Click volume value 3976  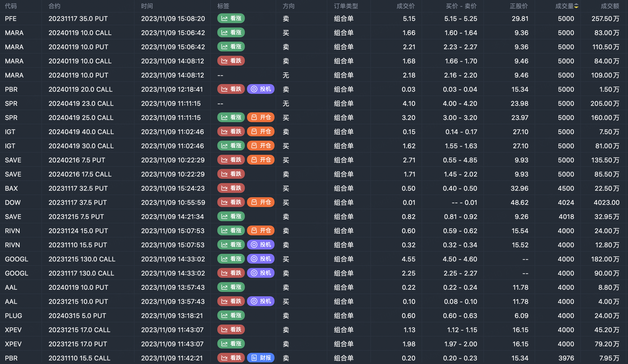(x=566, y=358)
